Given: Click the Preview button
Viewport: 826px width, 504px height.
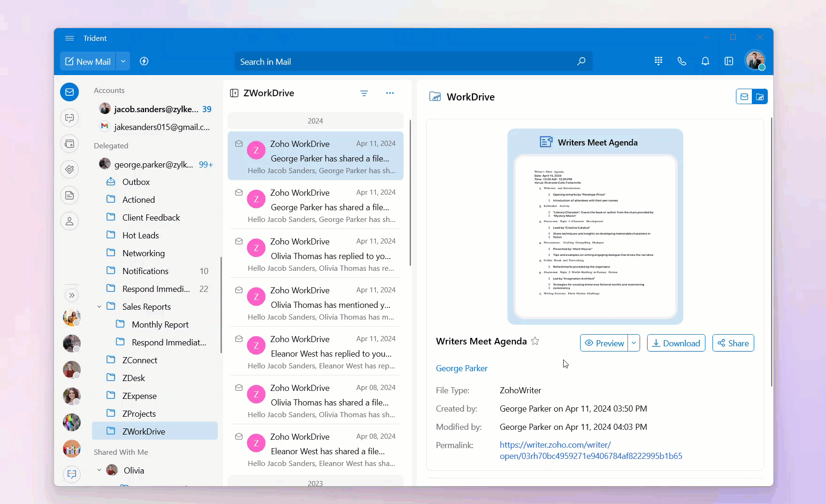Looking at the screenshot, I should point(604,343).
